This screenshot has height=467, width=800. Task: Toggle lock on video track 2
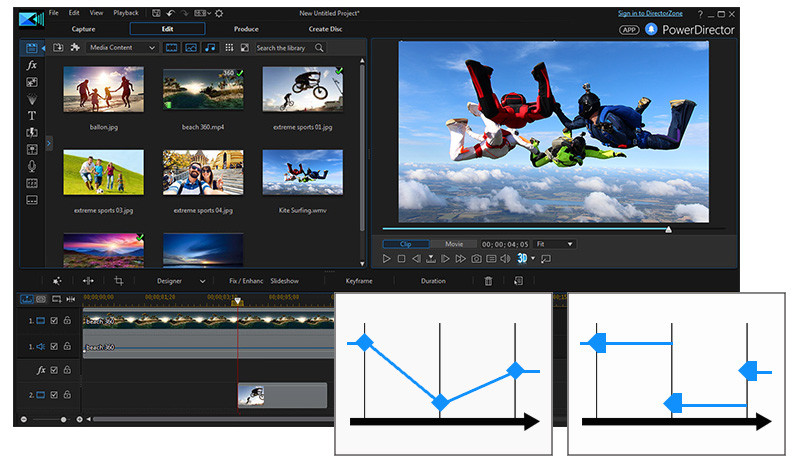click(x=67, y=395)
